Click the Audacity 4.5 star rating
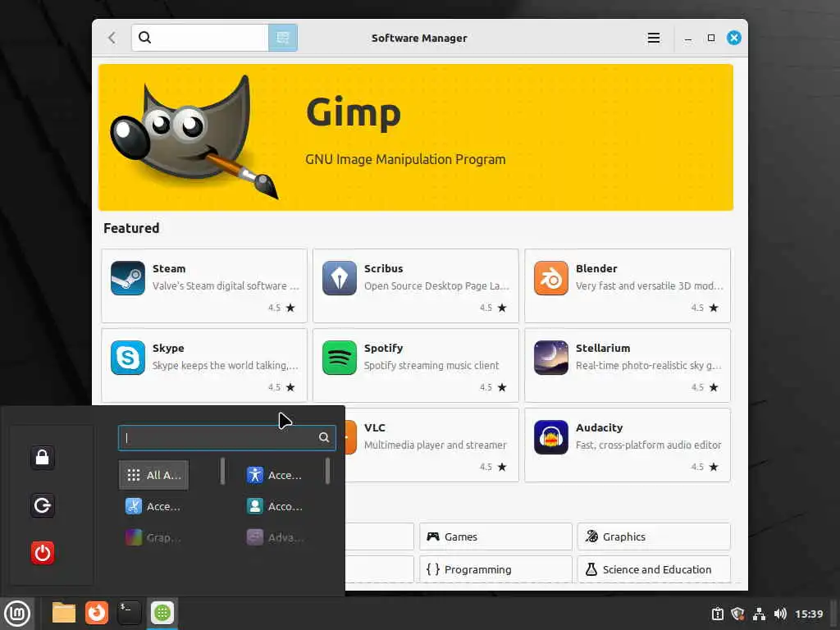840x630 pixels. tap(705, 467)
